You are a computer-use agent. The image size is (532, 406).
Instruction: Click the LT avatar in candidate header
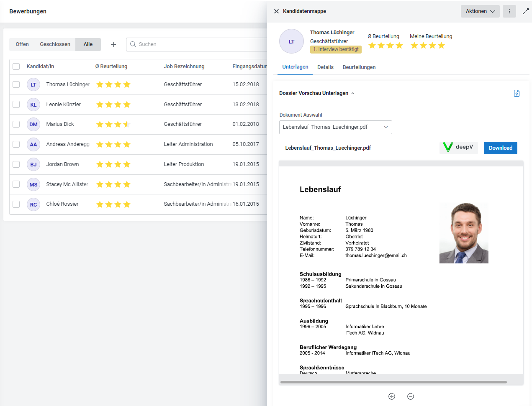click(291, 41)
